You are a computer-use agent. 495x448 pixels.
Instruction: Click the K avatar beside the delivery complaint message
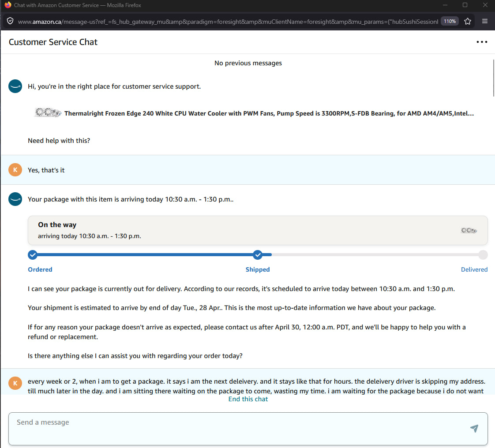[15, 383]
